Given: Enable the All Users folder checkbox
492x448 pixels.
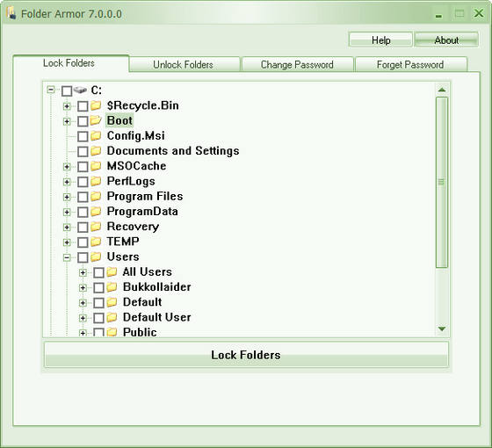Looking at the screenshot, I should tap(98, 272).
